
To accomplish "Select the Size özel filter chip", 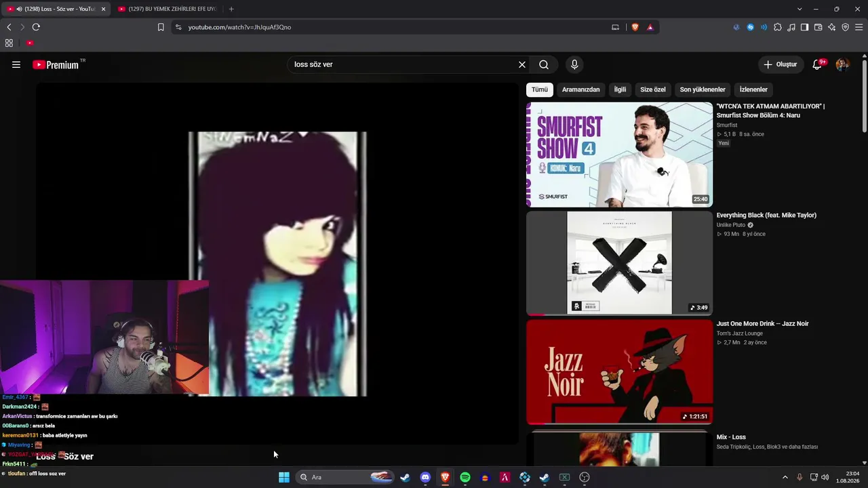I will pos(653,89).
